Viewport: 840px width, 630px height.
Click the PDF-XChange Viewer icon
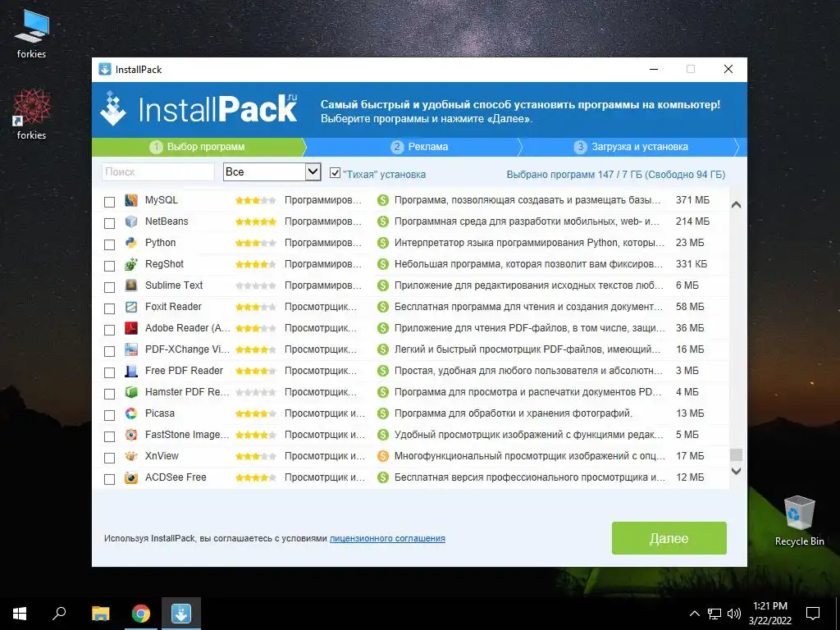[131, 349]
